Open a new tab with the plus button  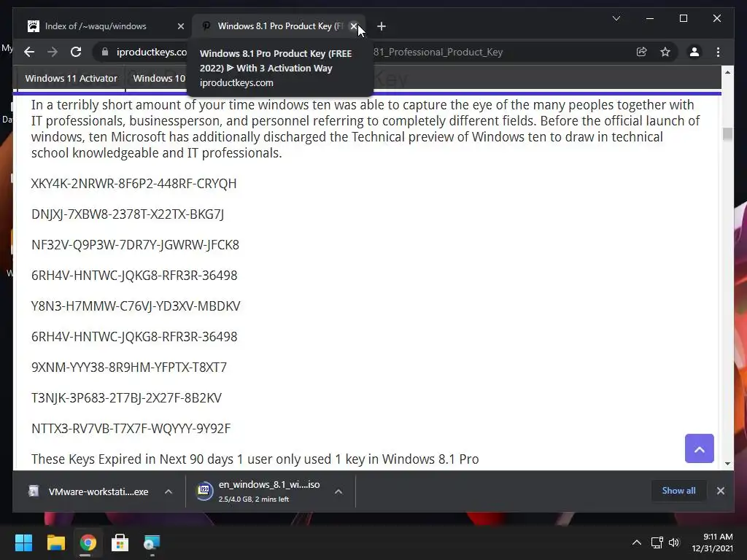(381, 26)
